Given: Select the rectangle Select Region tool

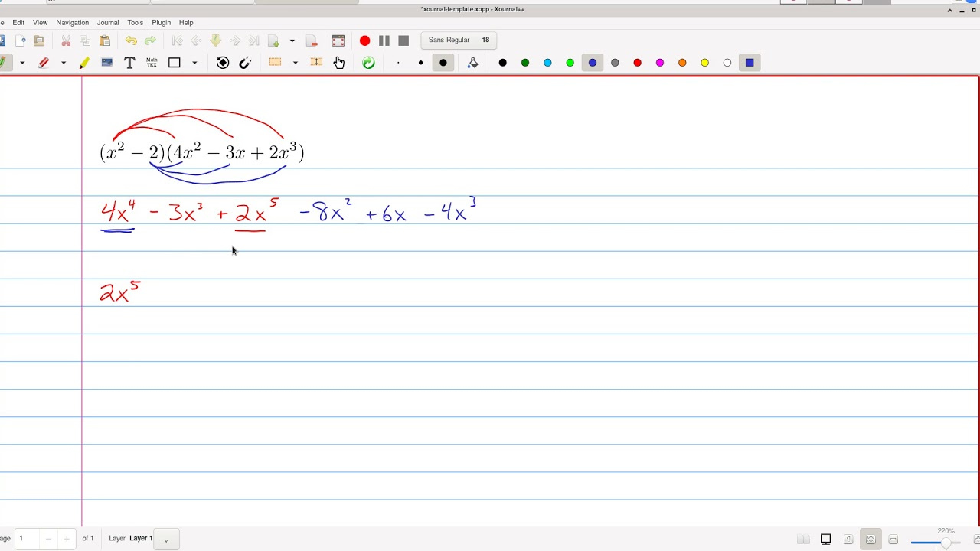Looking at the screenshot, I should [276, 63].
